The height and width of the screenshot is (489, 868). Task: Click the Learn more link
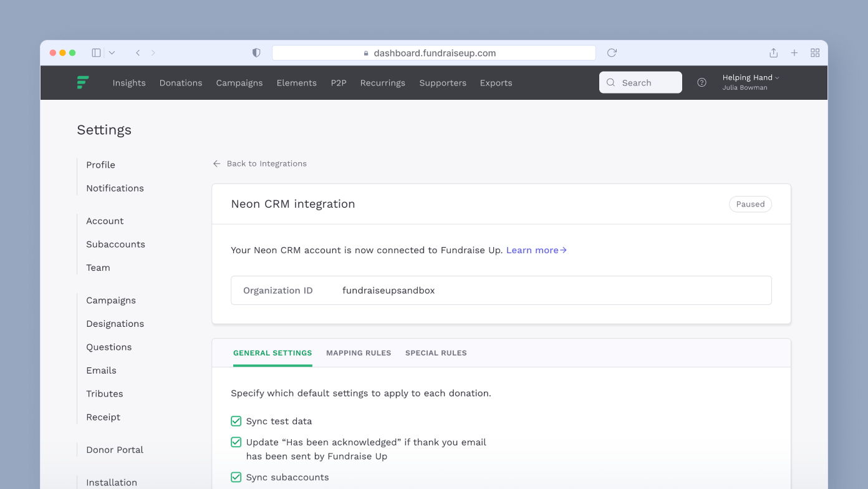[x=536, y=250]
